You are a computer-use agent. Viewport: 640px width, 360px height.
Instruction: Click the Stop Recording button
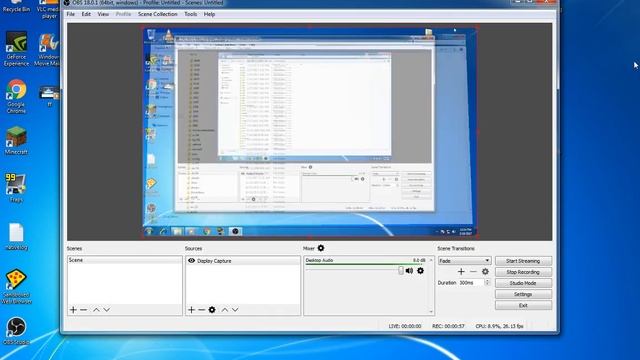pos(523,272)
